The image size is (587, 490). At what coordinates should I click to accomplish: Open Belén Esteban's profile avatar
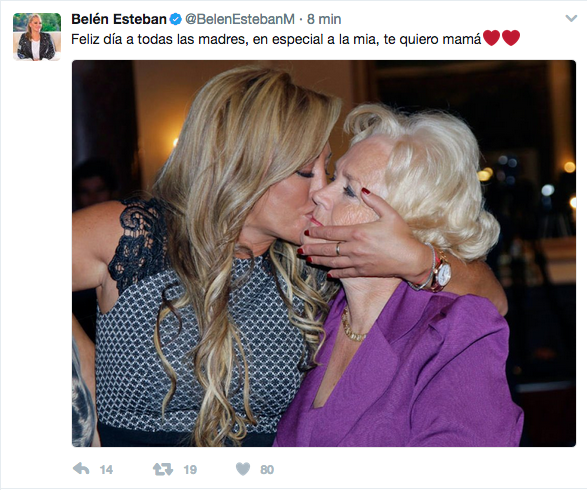point(37,36)
